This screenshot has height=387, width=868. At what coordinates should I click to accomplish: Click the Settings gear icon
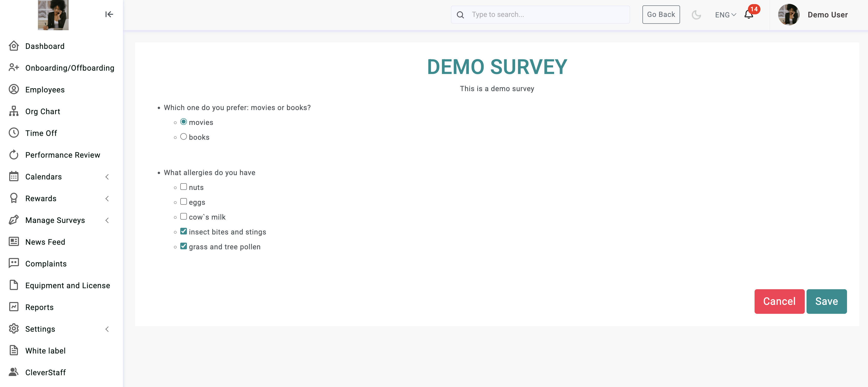(x=14, y=329)
